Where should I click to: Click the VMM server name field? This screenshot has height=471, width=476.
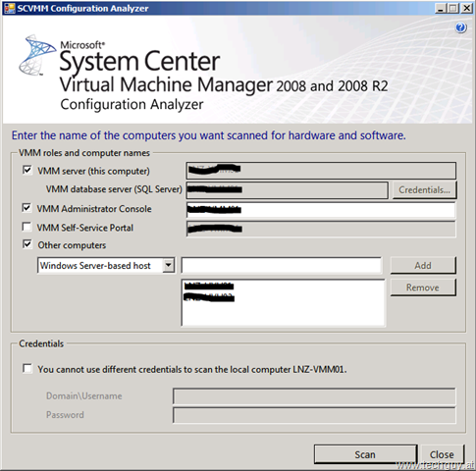pyautogui.click(x=321, y=171)
